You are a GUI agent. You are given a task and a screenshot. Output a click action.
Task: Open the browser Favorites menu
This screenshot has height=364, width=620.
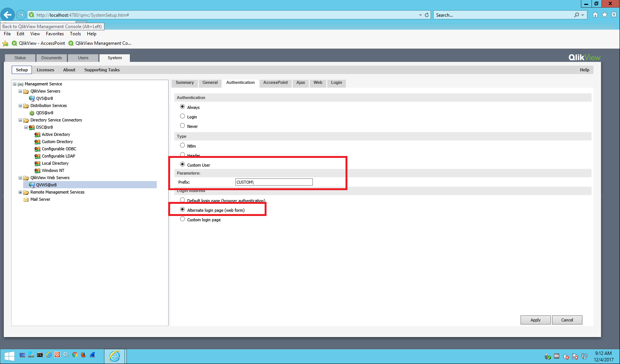55,34
